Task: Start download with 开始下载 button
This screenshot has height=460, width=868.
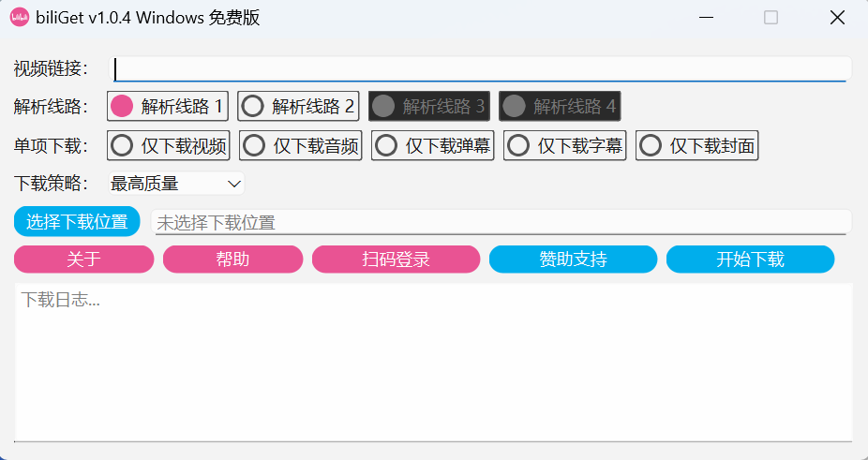Action: point(750,260)
